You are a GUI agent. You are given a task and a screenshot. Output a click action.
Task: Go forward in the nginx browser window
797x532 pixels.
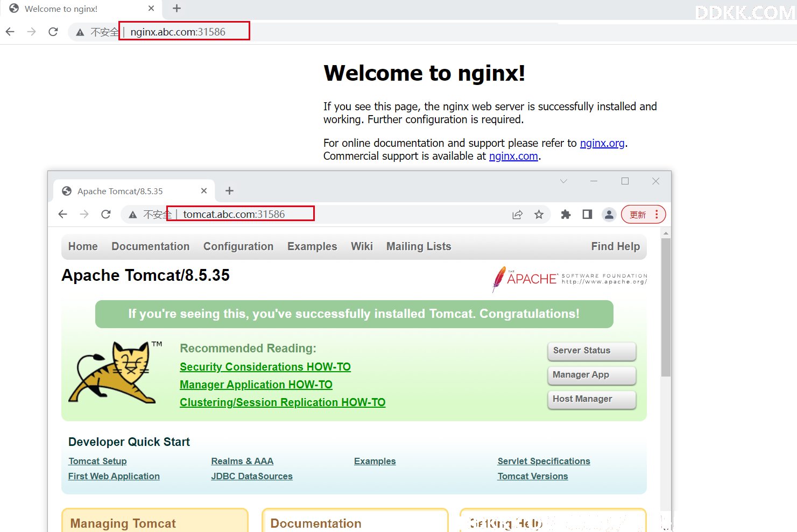31,32
